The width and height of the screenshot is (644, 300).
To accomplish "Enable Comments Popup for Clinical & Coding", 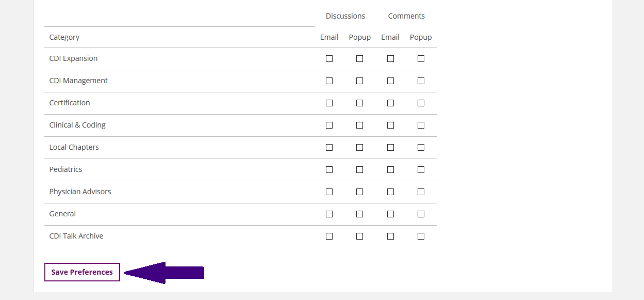I will [x=421, y=125].
